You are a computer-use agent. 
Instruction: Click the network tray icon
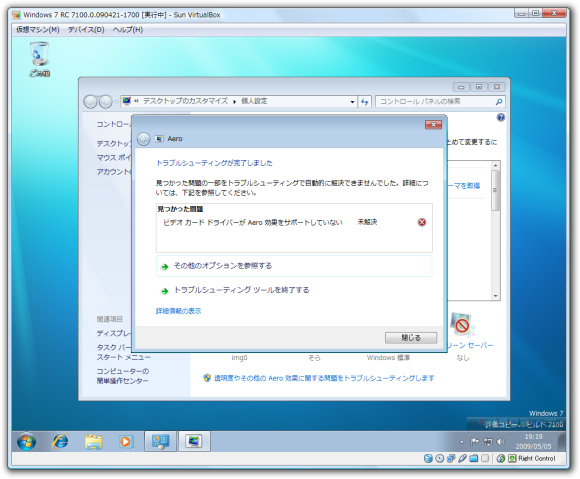[x=488, y=441]
